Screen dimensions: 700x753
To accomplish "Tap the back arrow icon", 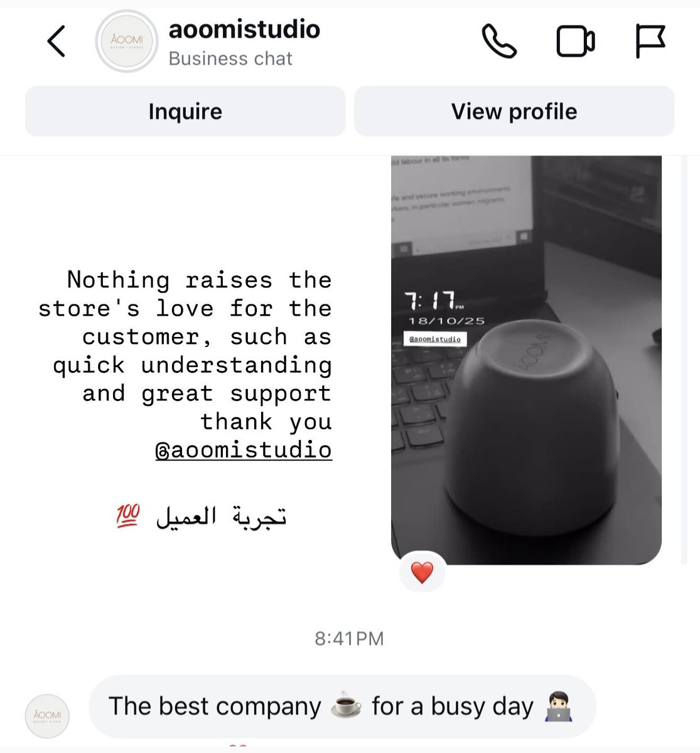I will pos(57,42).
